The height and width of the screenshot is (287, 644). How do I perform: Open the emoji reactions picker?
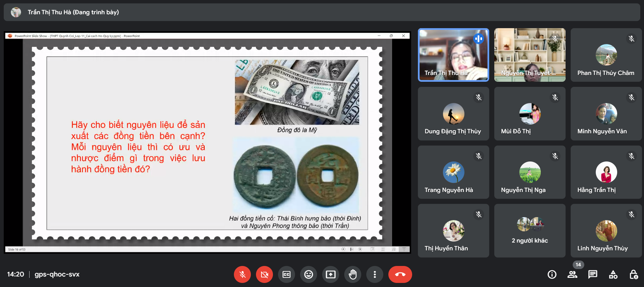[x=309, y=274]
